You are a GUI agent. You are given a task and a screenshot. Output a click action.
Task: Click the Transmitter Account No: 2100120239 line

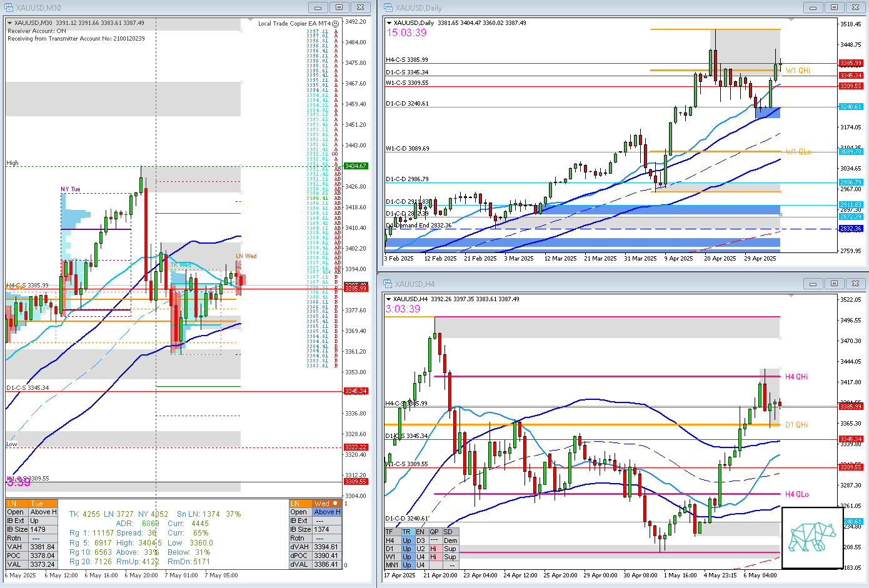click(76, 39)
